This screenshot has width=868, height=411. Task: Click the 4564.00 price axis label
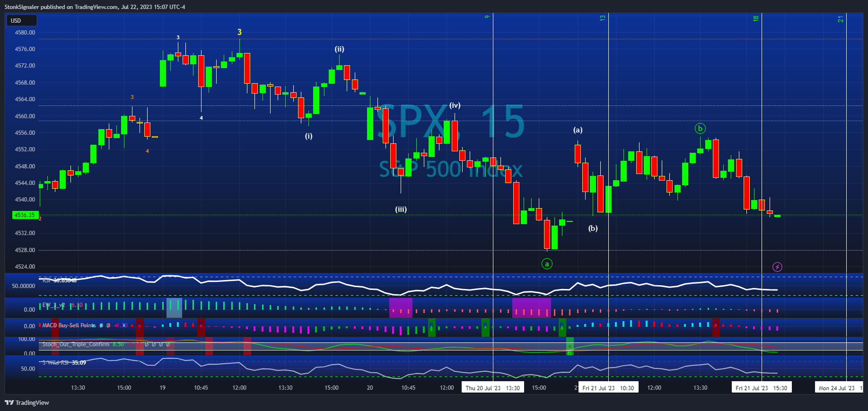25,99
